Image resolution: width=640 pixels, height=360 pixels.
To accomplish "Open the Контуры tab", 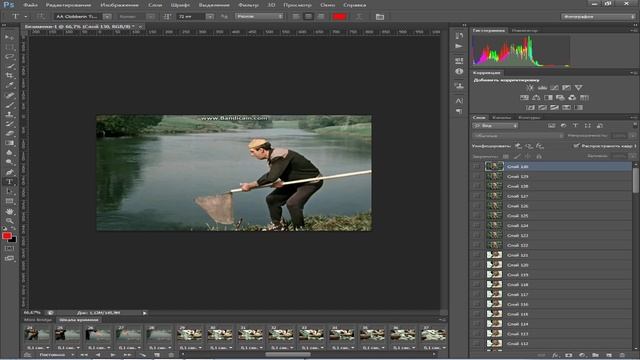I will click(x=529, y=117).
